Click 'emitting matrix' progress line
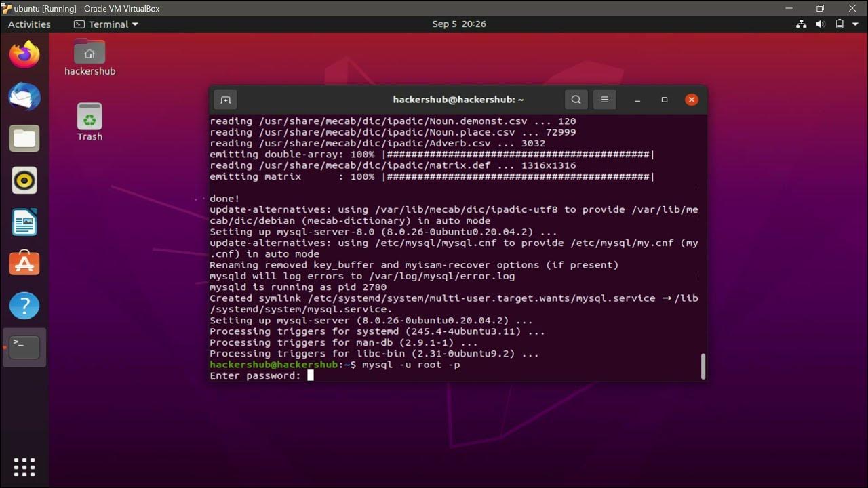Image resolution: width=868 pixels, height=488 pixels. 432,177
